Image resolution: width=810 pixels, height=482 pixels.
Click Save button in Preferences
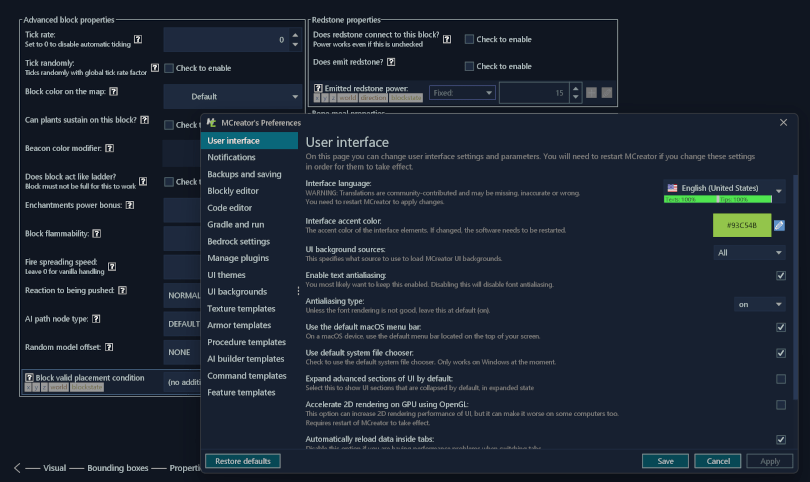[x=665, y=461]
